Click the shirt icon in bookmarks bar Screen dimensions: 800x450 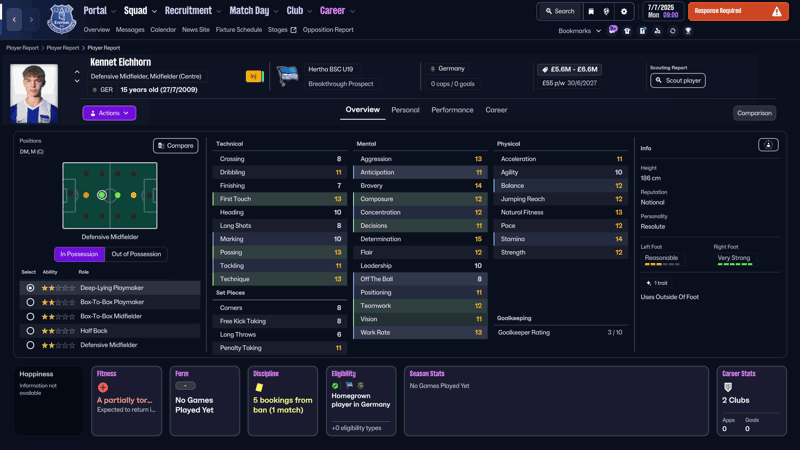[x=627, y=31]
